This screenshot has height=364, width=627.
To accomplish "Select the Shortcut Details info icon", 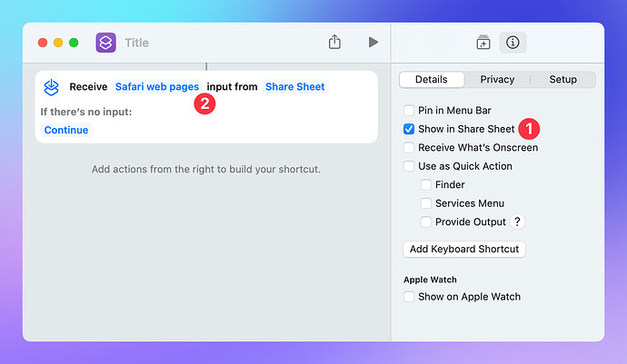I will (x=513, y=43).
